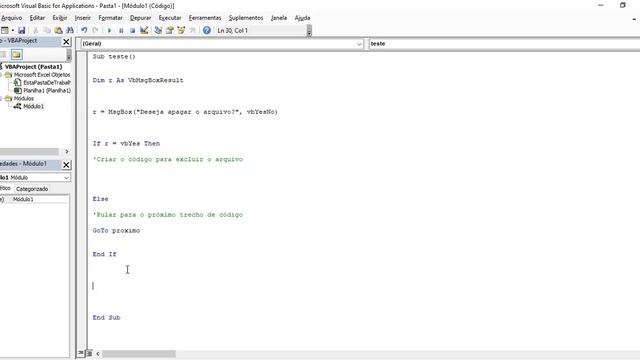Open Find with the binoculars icon
The image size is (640, 360).
tap(70, 31)
